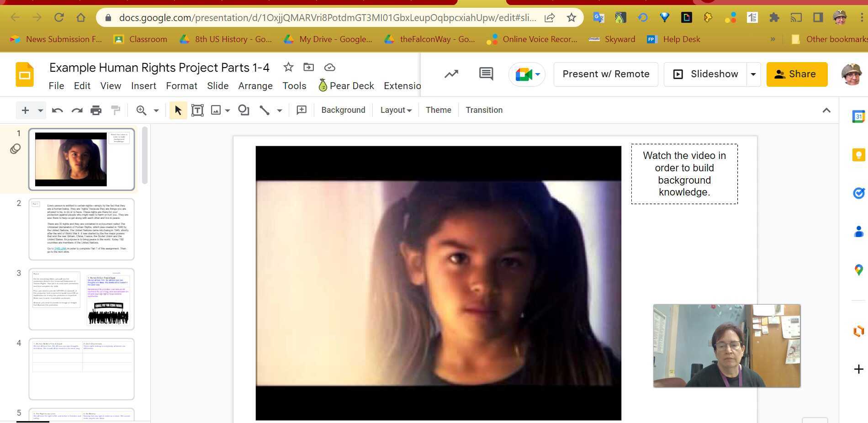Viewport: 868px width, 423px height.
Task: Select the arrow selection tool
Action: click(178, 110)
